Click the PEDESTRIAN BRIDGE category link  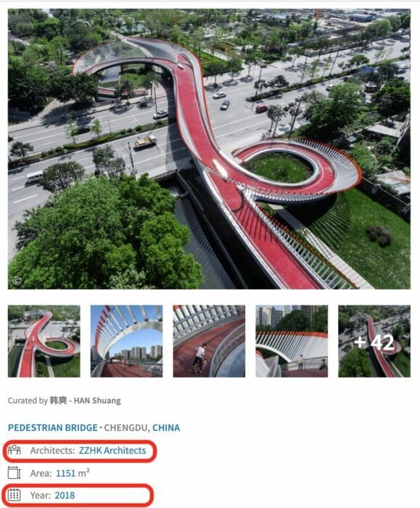click(x=53, y=427)
